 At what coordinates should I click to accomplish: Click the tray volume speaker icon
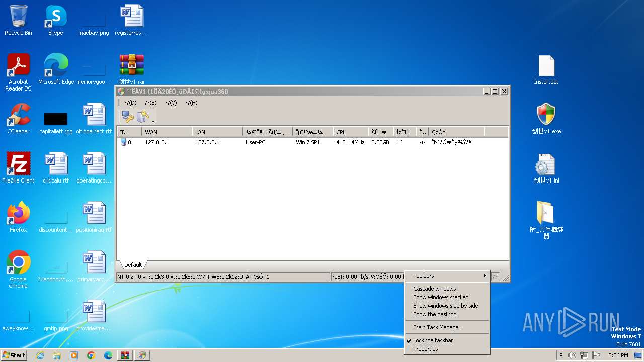[x=572, y=355]
